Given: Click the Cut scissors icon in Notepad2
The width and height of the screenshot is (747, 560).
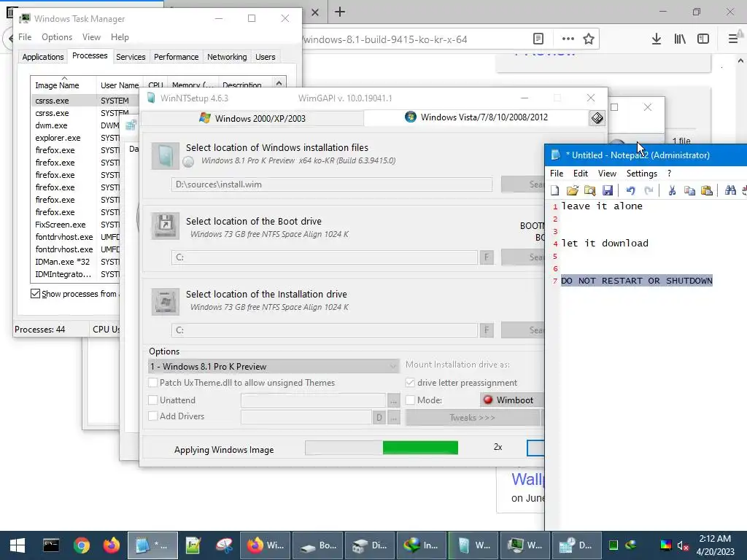Looking at the screenshot, I should (672, 190).
